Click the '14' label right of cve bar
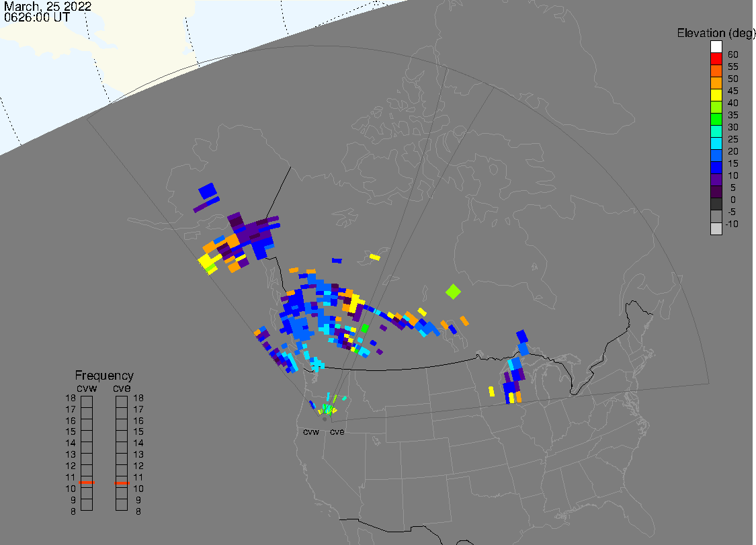This screenshot has height=545, width=756. (138, 443)
